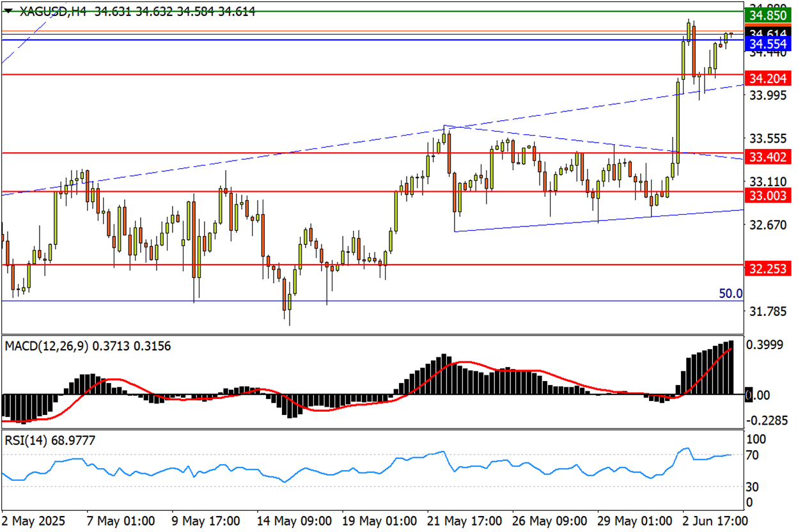Select the red 34.204 level label
798x532 pixels.
click(x=767, y=79)
